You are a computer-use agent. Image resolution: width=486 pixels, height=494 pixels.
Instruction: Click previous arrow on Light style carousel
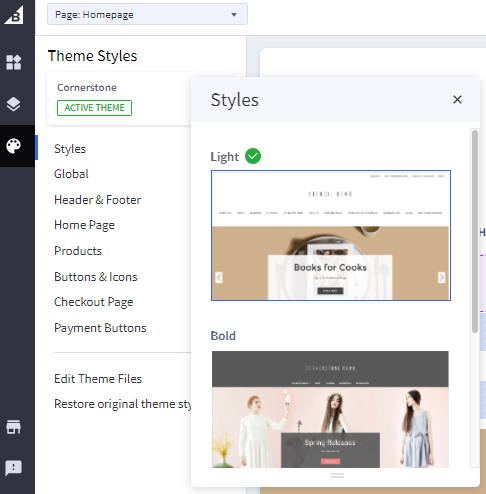tap(219, 277)
